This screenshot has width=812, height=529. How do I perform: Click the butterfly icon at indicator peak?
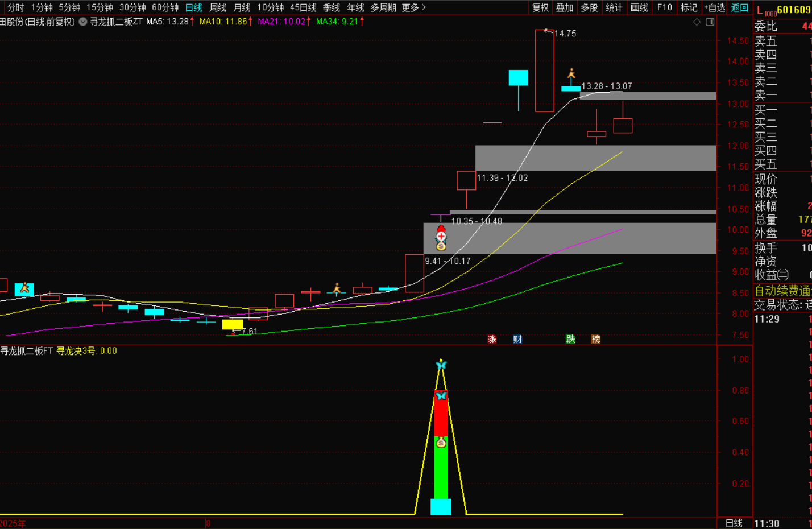coord(441,365)
